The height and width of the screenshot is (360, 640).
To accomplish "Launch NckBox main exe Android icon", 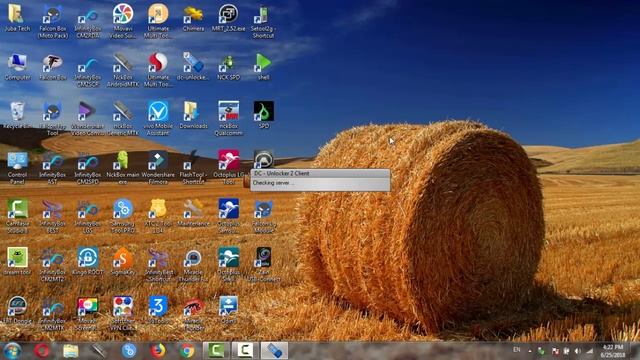I will click(123, 167).
